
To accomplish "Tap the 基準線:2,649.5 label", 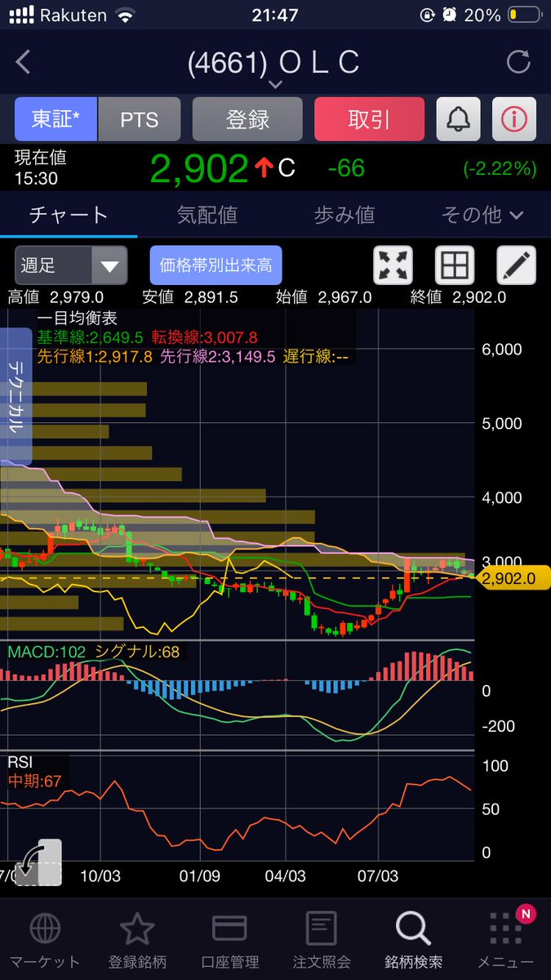I will point(91,337).
